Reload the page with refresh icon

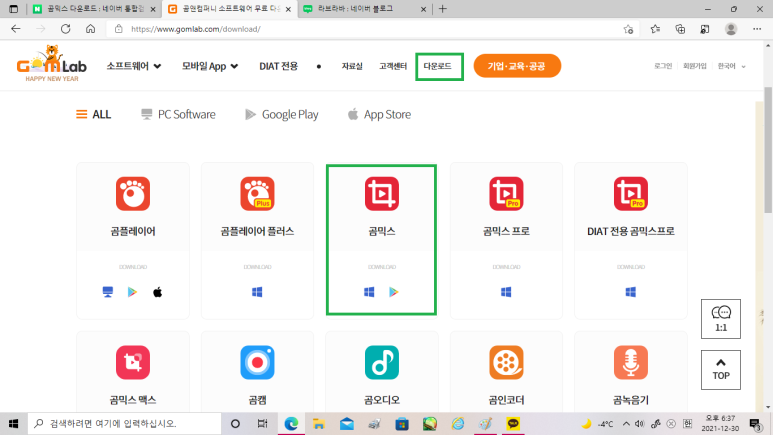(x=66, y=29)
